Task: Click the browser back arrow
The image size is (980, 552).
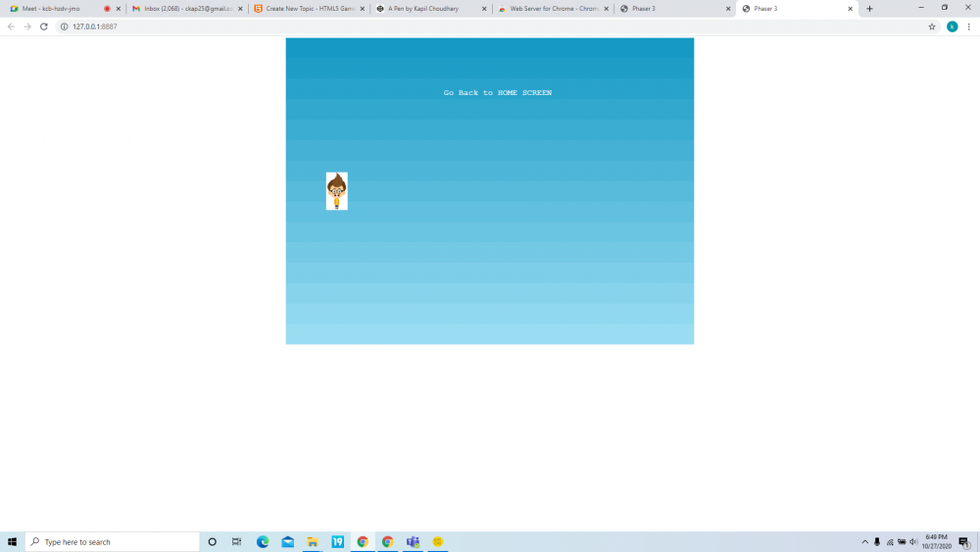Action: pyautogui.click(x=11, y=26)
